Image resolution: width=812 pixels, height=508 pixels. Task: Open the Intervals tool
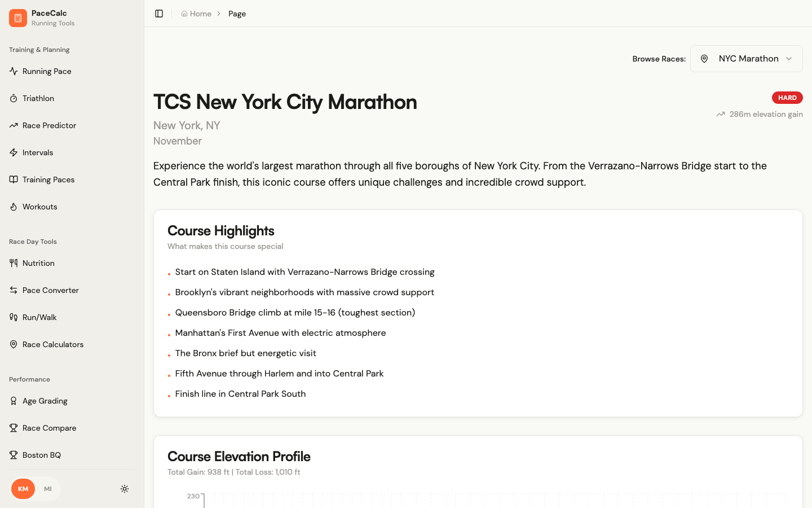[x=72, y=152]
